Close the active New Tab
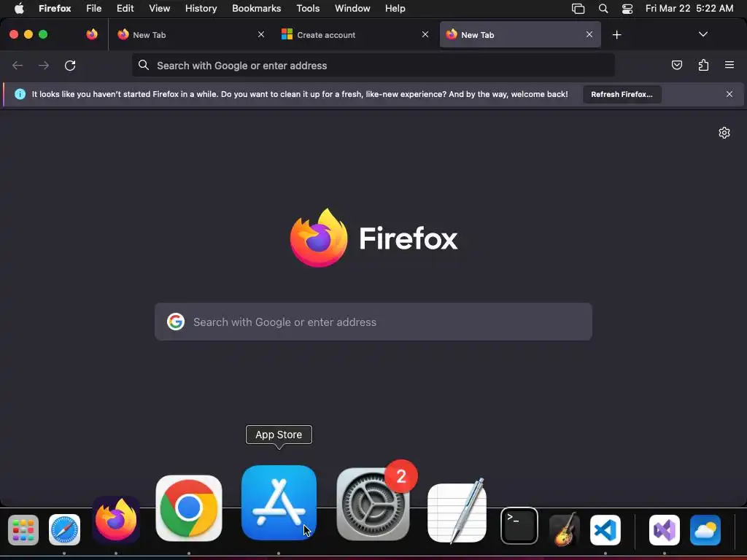747x560 pixels. point(589,34)
